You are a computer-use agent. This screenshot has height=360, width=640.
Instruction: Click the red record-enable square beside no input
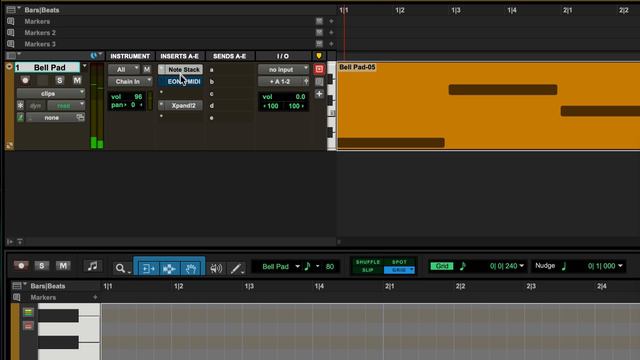(319, 69)
